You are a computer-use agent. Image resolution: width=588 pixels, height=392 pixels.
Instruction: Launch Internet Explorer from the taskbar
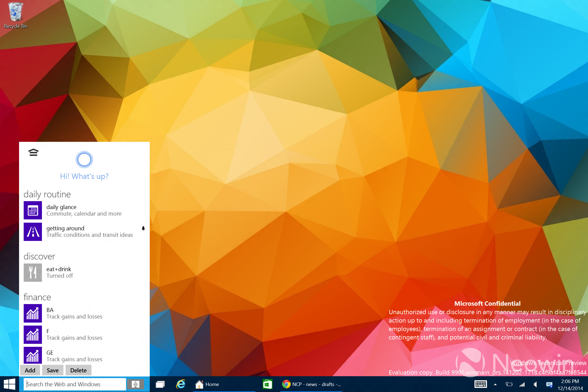(180, 384)
